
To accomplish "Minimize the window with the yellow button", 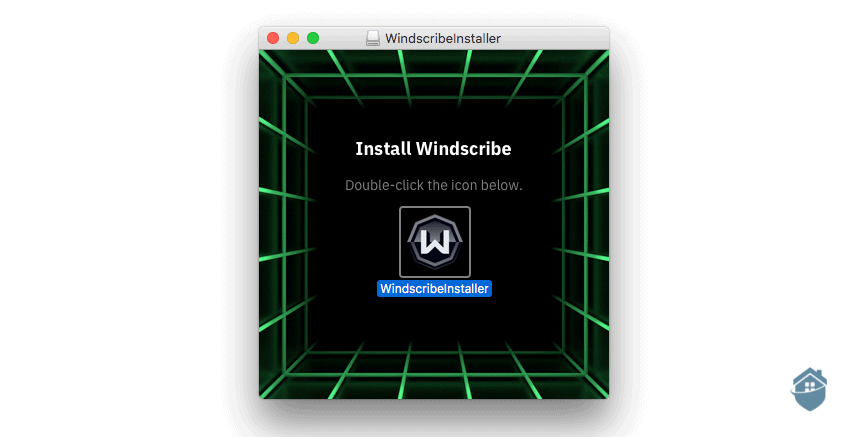I will 293,38.
